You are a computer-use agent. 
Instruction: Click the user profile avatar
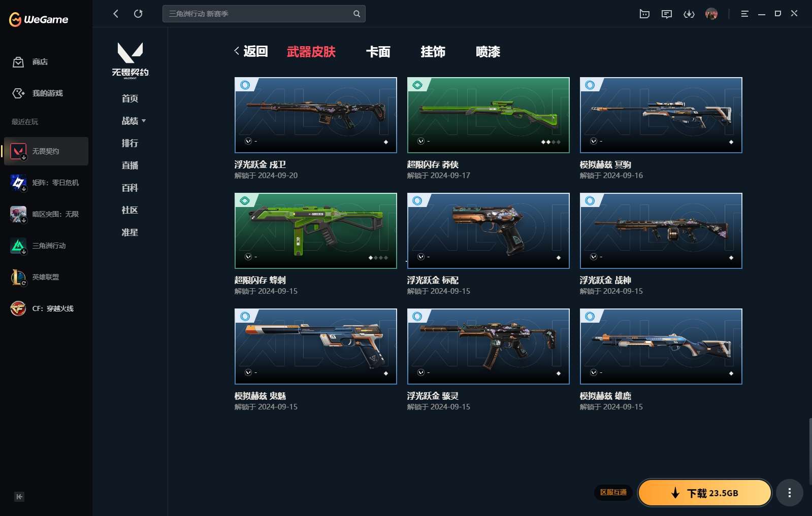pos(711,14)
